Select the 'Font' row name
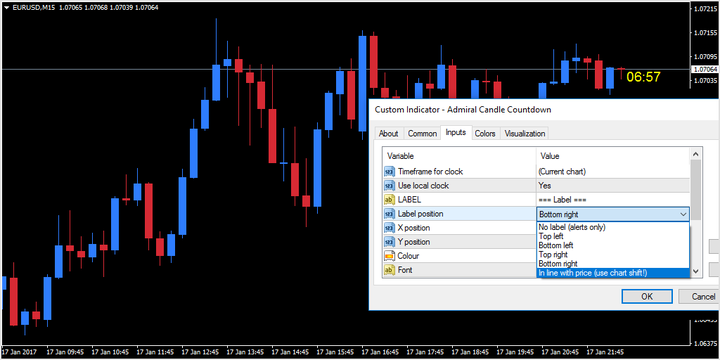 point(405,270)
